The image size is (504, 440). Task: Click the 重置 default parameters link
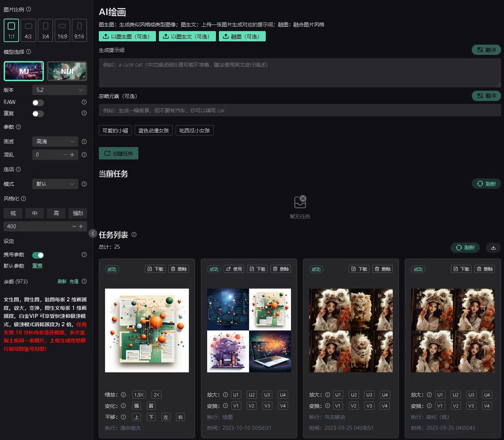pos(37,266)
